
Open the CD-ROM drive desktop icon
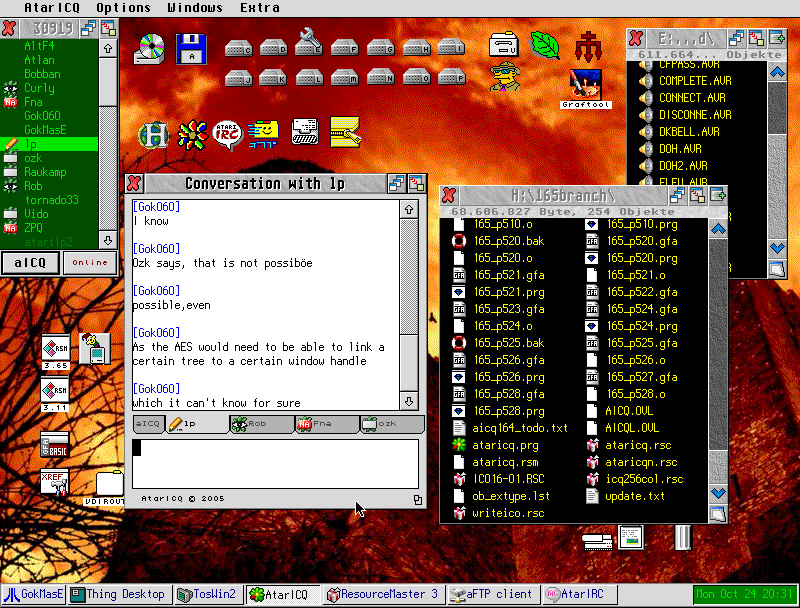[x=149, y=49]
